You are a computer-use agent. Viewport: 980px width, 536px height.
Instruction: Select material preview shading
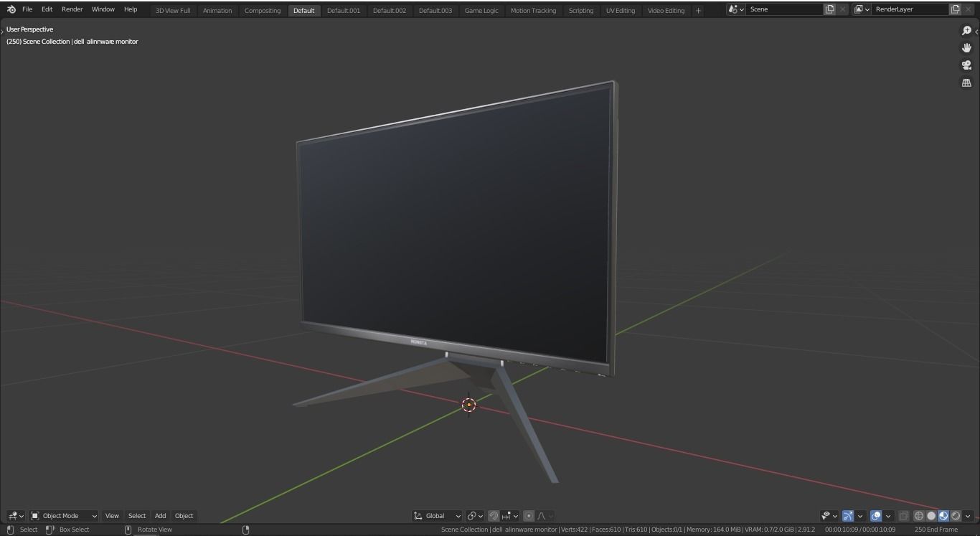(943, 516)
